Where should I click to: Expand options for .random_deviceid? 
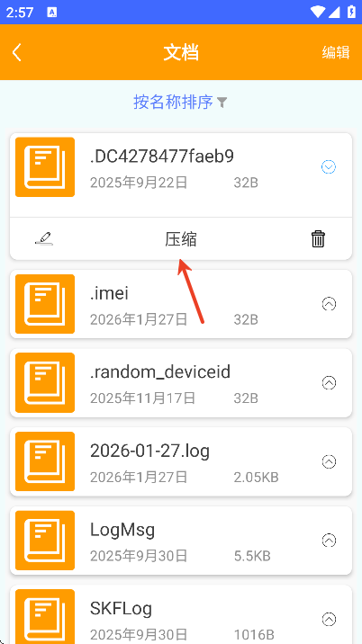point(329,383)
